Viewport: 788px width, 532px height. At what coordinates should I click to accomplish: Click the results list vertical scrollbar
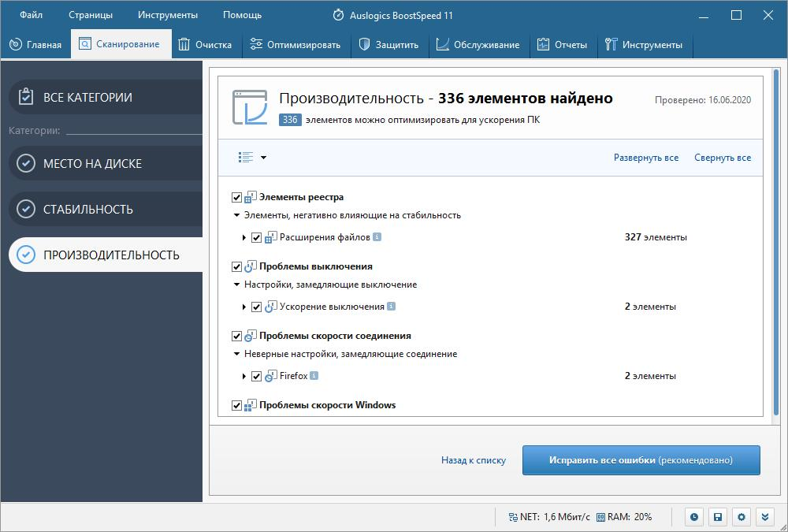[x=776, y=241]
